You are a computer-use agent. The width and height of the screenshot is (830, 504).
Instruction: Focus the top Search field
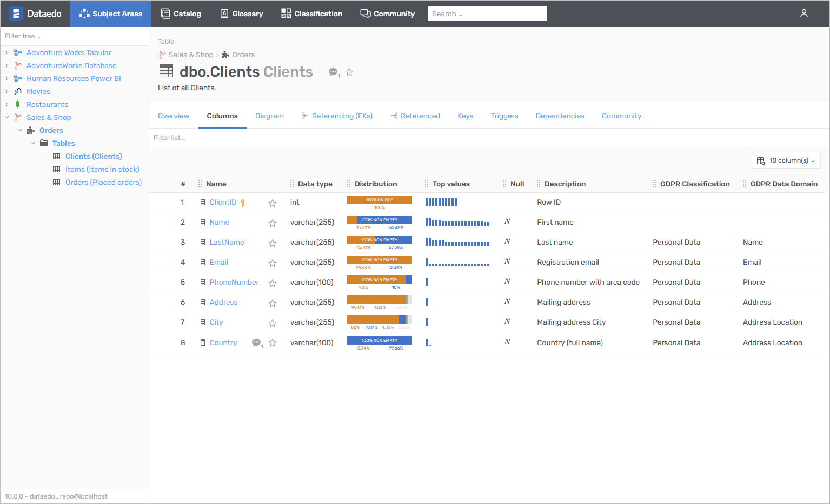(487, 14)
